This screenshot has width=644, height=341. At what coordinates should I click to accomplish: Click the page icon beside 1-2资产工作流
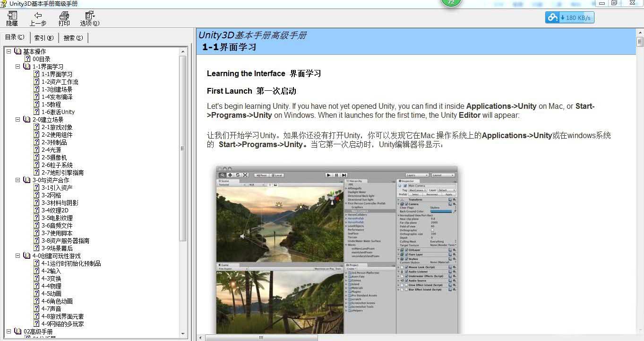[x=36, y=81]
